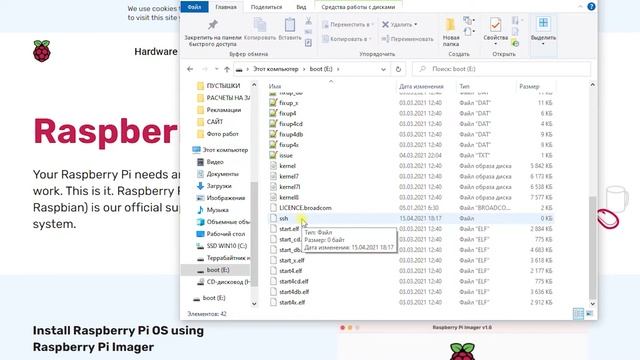Select the kernel7l disk image icon
640x360 pixels.
(x=273, y=187)
